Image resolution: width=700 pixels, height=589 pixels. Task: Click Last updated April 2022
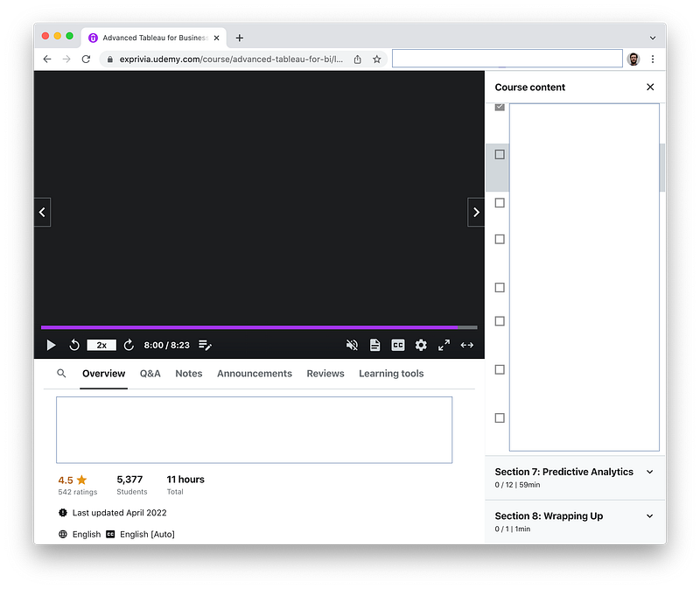tap(119, 513)
